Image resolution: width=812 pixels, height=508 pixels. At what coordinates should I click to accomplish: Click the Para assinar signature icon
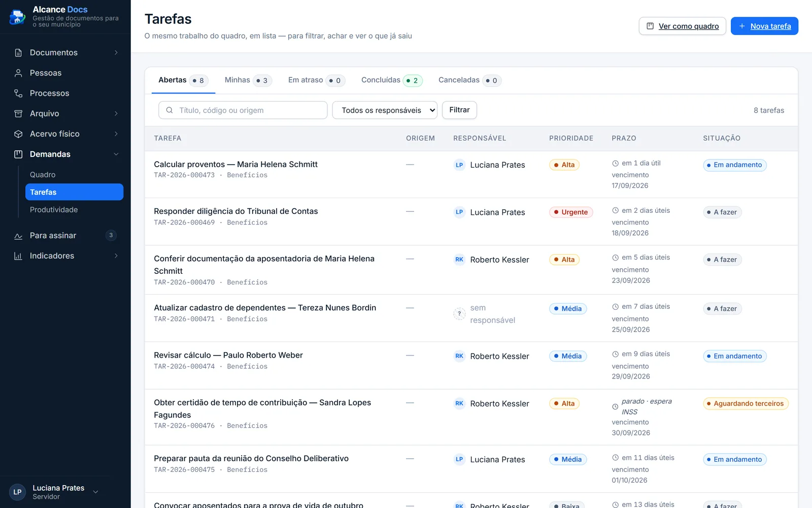(x=18, y=236)
